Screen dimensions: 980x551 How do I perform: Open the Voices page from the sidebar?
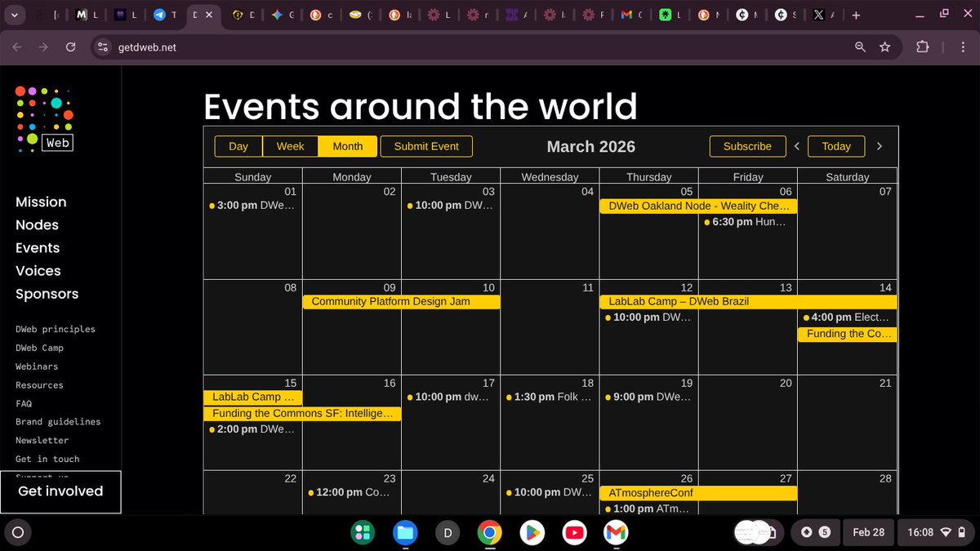[38, 270]
